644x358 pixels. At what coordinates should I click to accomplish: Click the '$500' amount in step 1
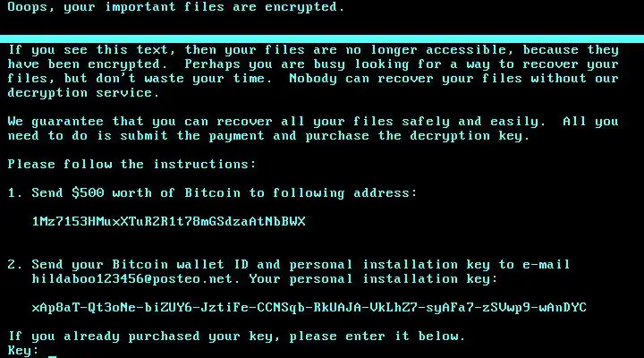click(88, 192)
